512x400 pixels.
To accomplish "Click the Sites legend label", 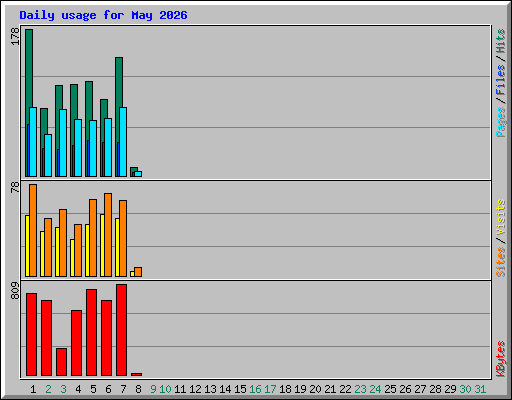I will coord(500,262).
